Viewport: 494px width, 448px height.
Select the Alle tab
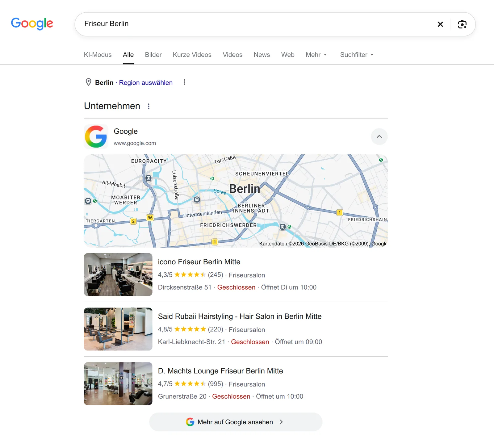pyautogui.click(x=128, y=55)
